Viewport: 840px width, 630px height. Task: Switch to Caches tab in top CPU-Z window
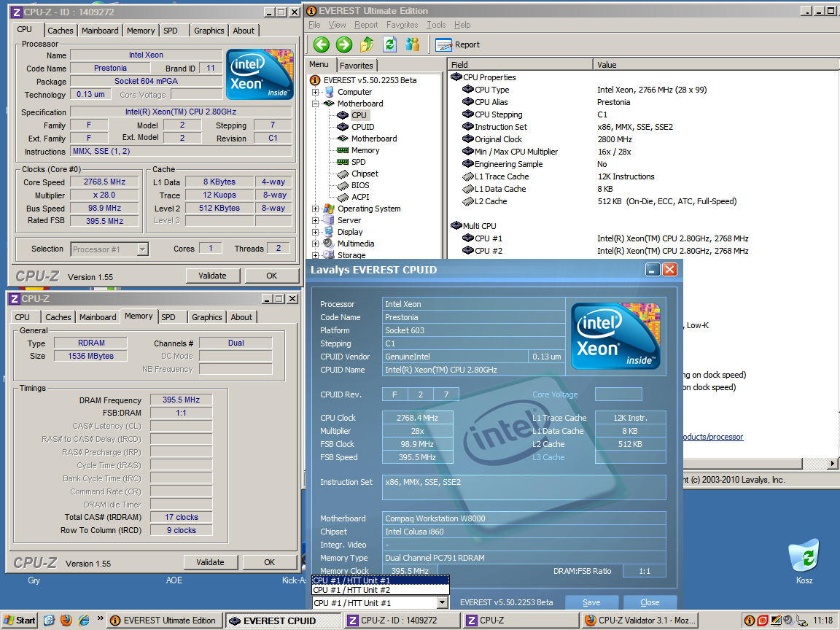(60, 31)
